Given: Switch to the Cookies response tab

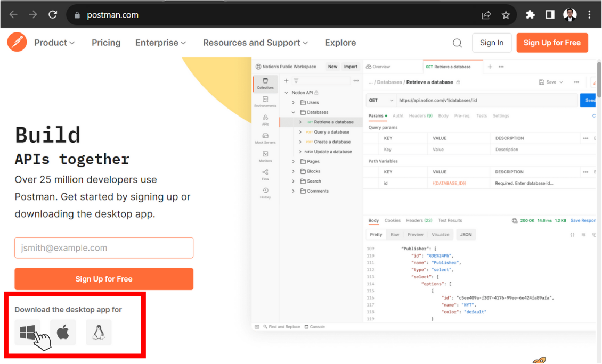Looking at the screenshot, I should point(393,220).
